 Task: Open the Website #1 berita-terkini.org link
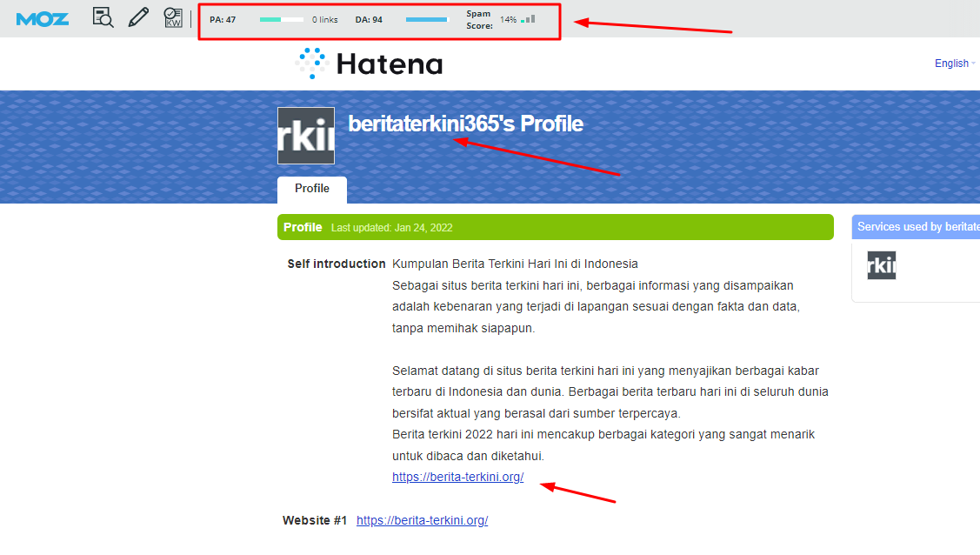coord(422,520)
